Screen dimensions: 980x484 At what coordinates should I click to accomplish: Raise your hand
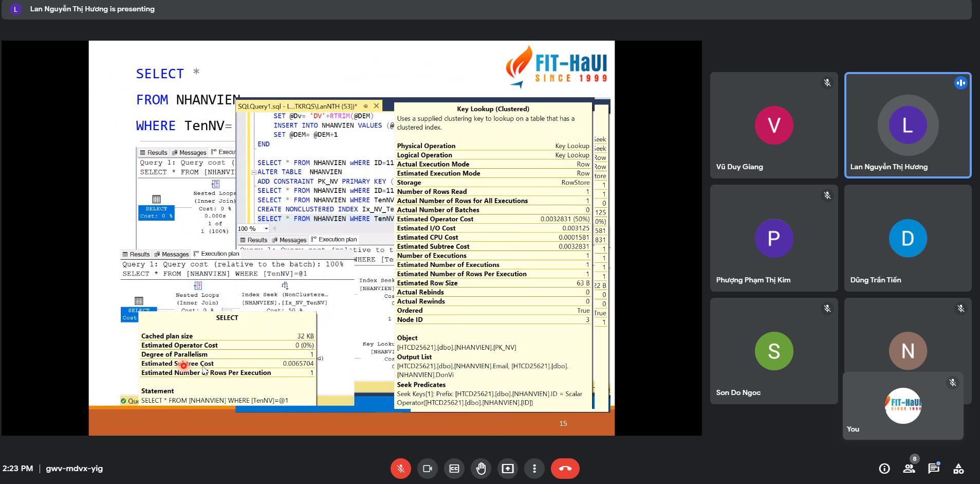(481, 469)
